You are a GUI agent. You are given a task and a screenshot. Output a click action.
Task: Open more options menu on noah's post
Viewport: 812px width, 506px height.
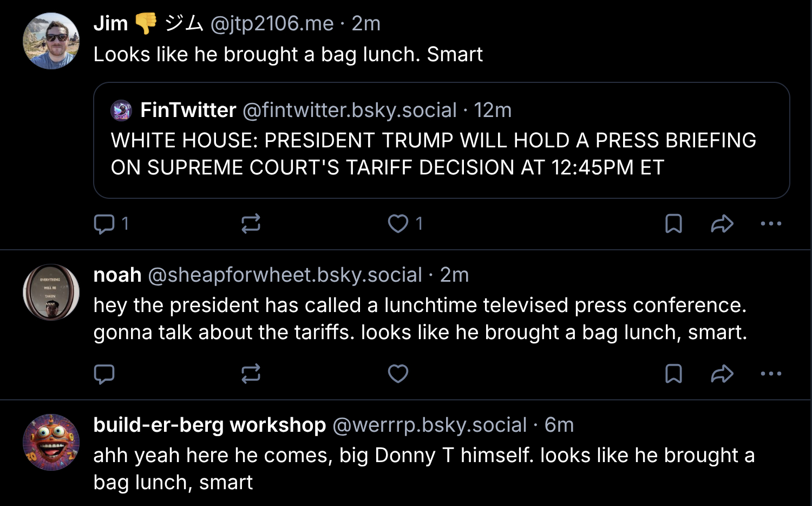point(771,374)
